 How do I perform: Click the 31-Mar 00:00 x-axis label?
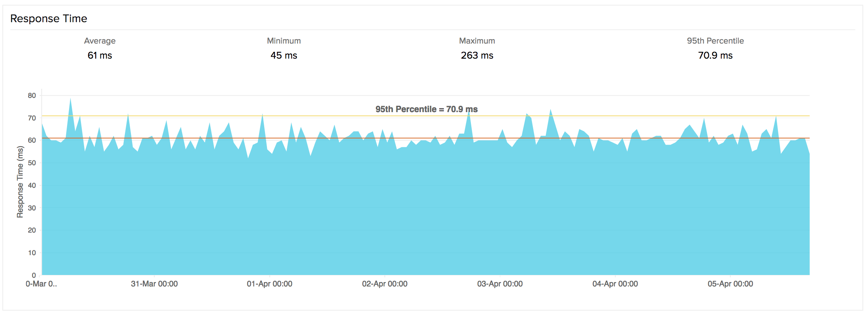coord(154,284)
